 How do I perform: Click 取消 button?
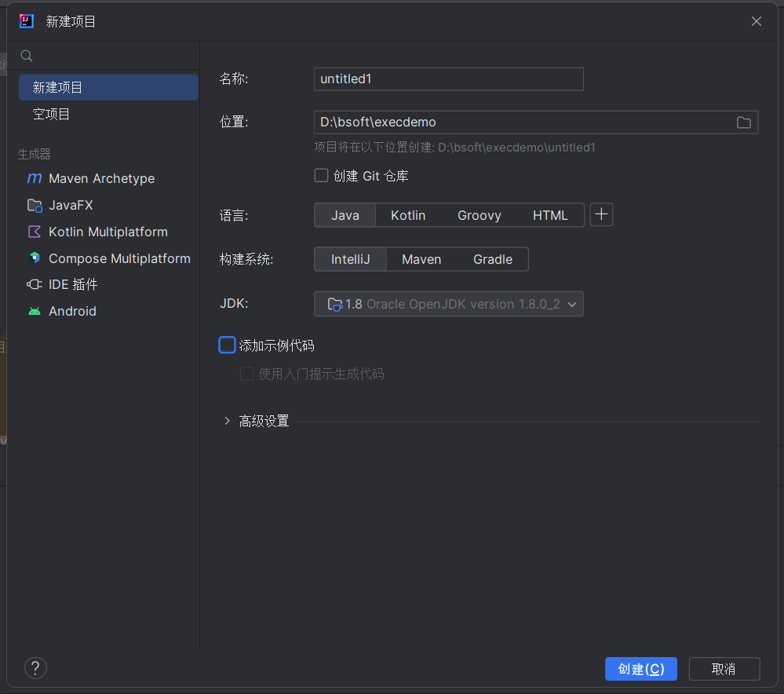click(724, 668)
